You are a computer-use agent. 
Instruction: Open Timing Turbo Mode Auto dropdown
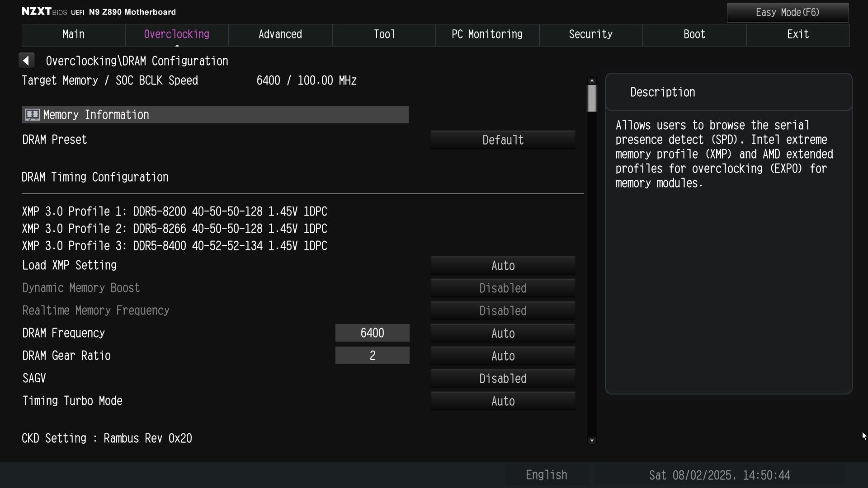(503, 401)
